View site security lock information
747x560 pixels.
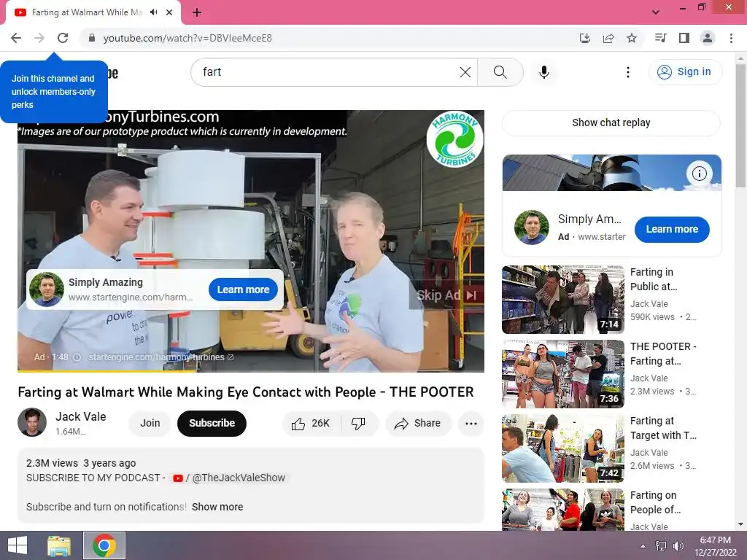tap(92, 38)
